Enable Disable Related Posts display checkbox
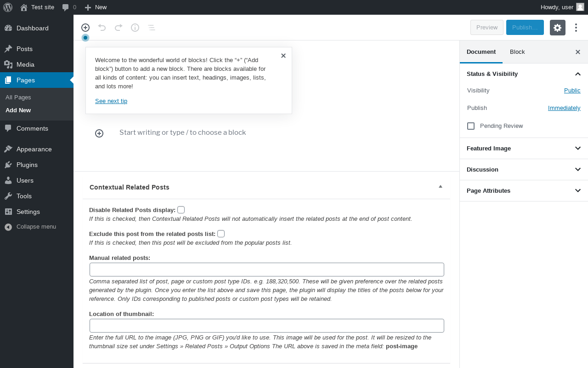Viewport: 588px width, 368px height. coord(181,210)
